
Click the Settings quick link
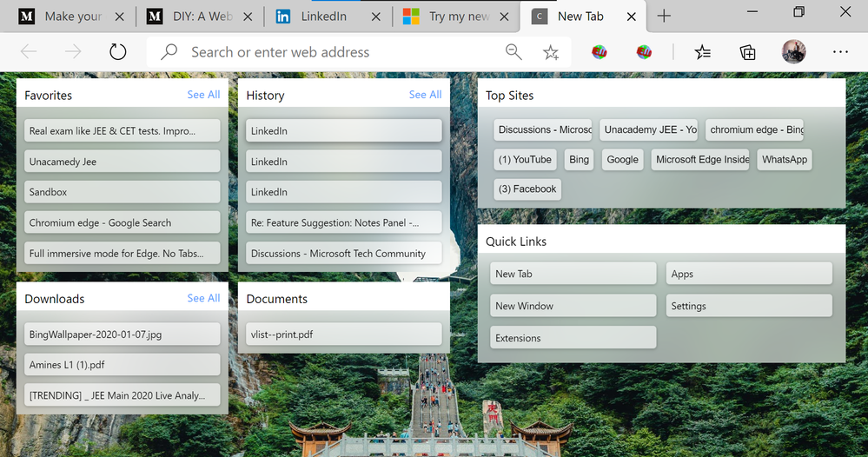749,306
